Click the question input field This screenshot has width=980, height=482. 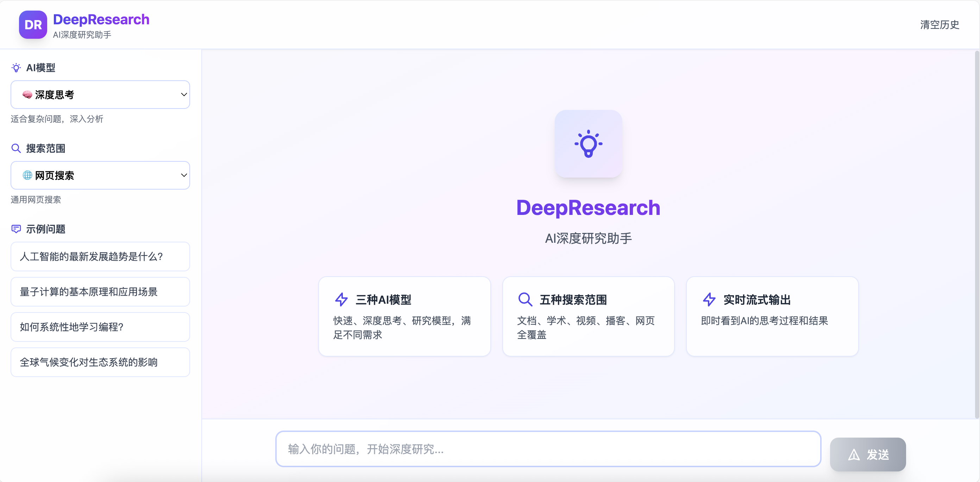pos(548,449)
